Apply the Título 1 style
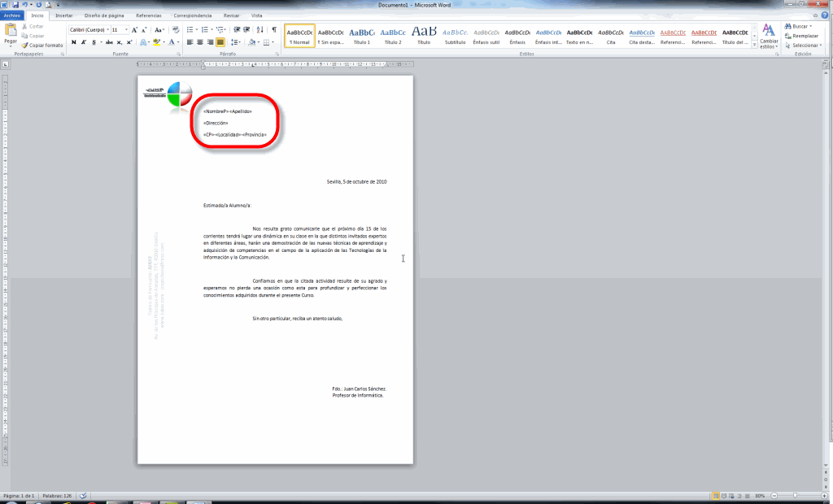Viewport: 833px width, 504px height. tap(361, 36)
